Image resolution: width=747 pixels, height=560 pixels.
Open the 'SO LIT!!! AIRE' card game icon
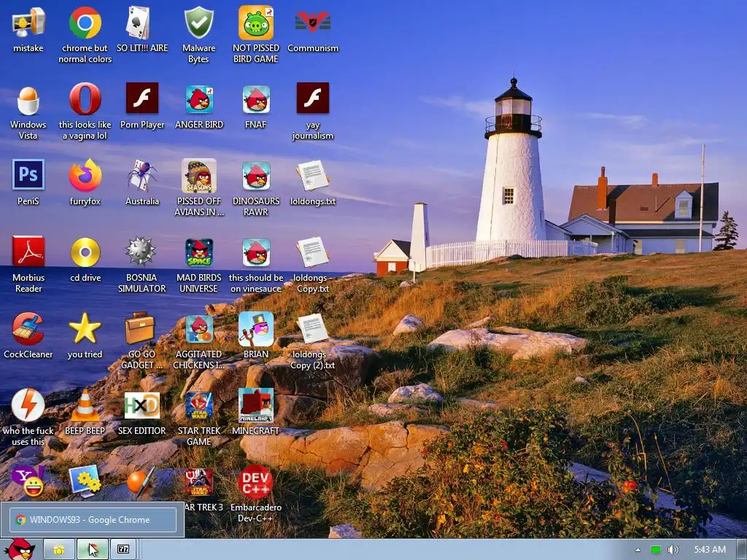tap(138, 23)
